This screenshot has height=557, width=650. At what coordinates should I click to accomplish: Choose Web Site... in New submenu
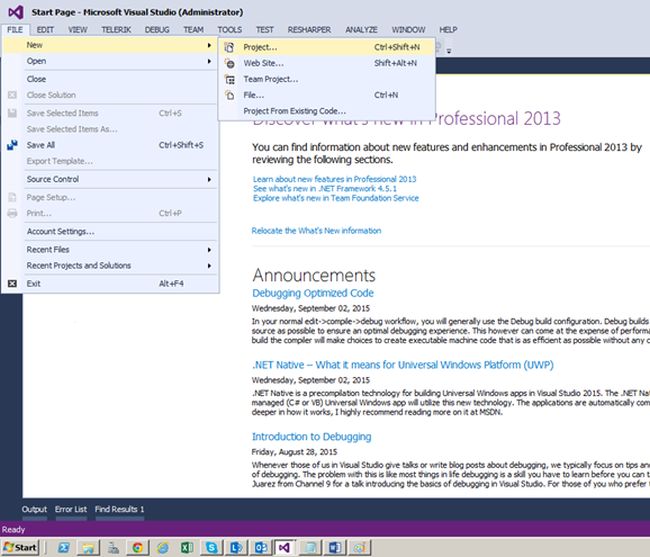327,63
